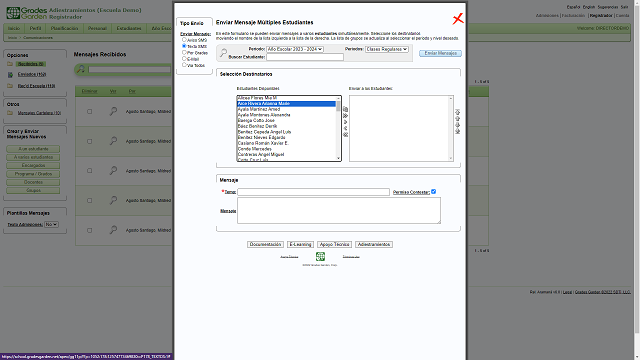Viewport: 640px width, 360px height.
Task: Move recipient to top of list icon
Action: (x=457, y=112)
